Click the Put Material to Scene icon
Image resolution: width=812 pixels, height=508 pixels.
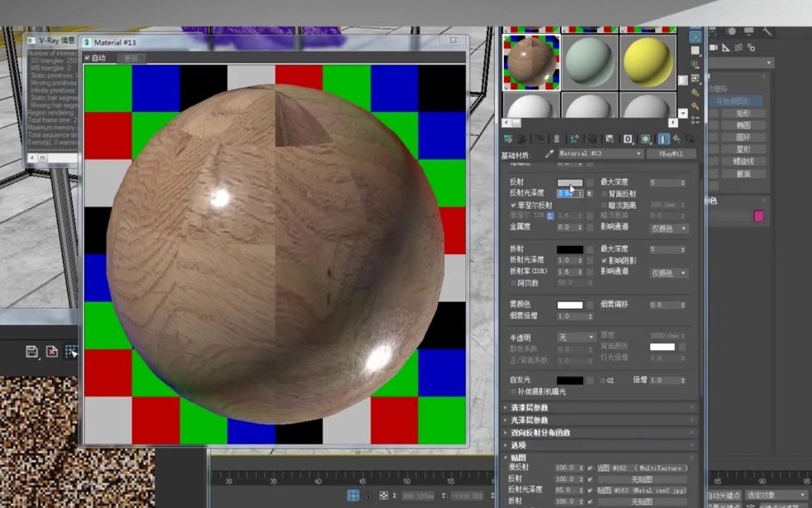(x=520, y=139)
